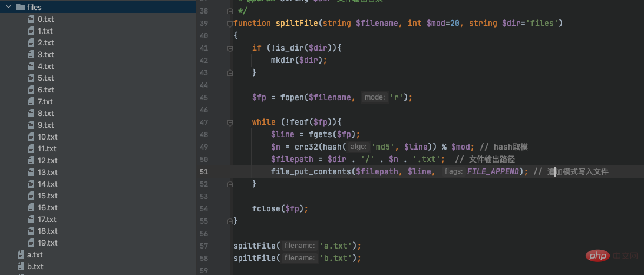Click the crc32 function on line 49
Image resolution: width=644 pixels, height=275 pixels.
(306, 147)
